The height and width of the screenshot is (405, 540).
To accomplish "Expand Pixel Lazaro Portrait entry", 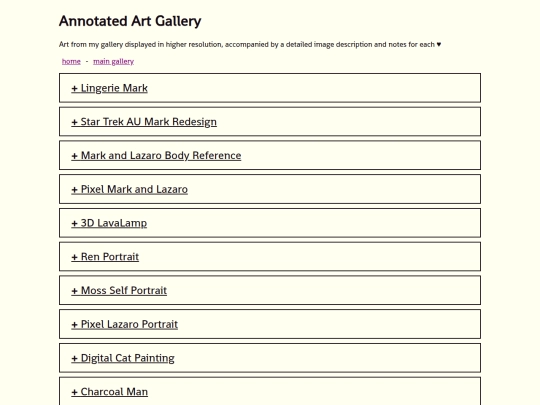I will [125, 324].
